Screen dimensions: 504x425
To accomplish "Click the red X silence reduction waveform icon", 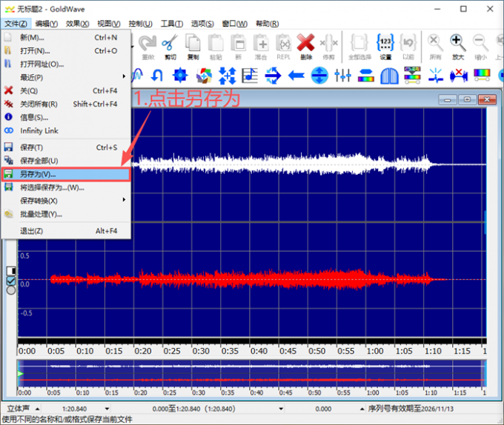I will pos(459,76).
